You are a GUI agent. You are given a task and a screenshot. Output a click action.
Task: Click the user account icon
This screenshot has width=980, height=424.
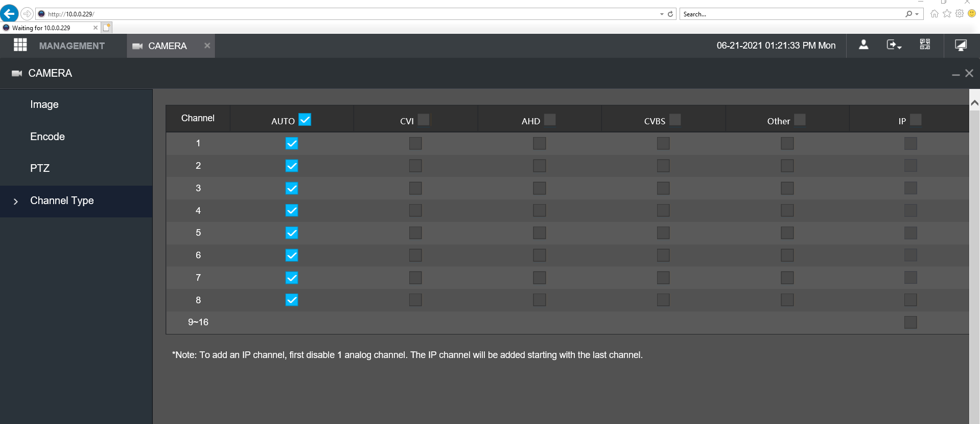coord(864,45)
